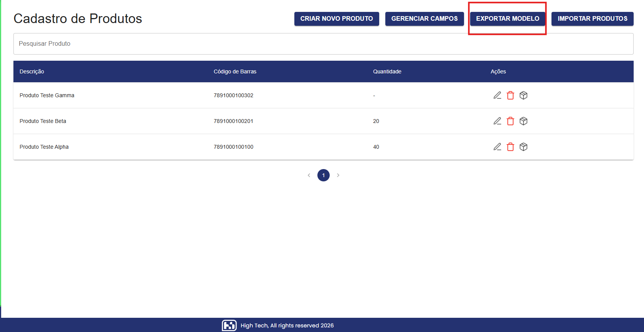Viewport: 644px width, 332px height.
Task: Select page 1 in pagination
Action: click(324, 175)
